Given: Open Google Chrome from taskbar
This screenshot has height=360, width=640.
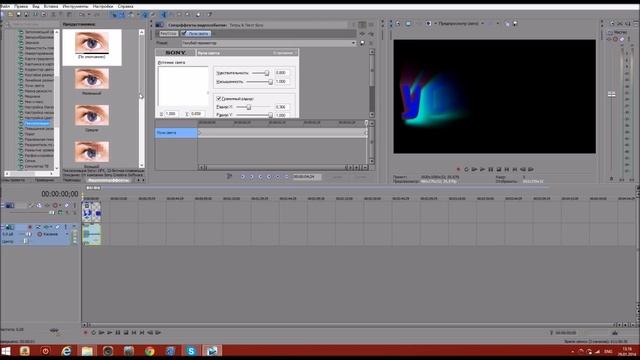Looking at the screenshot, I should click(x=149, y=351).
